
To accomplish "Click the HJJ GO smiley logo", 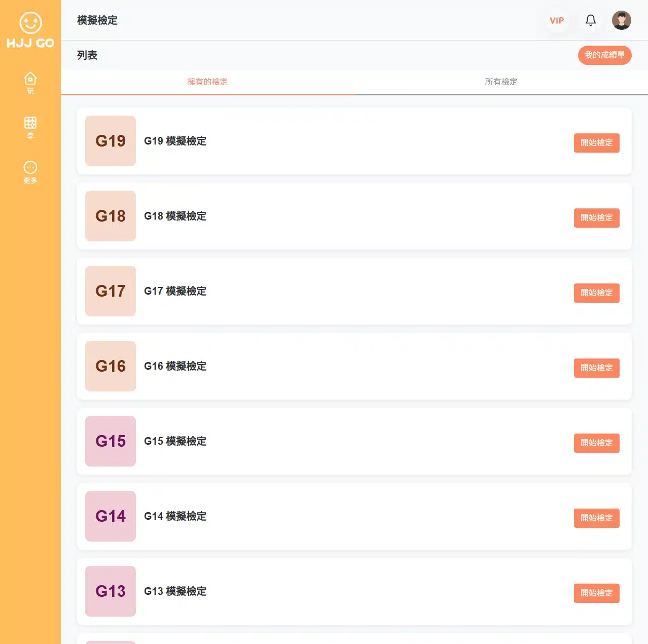I will 30,30.
